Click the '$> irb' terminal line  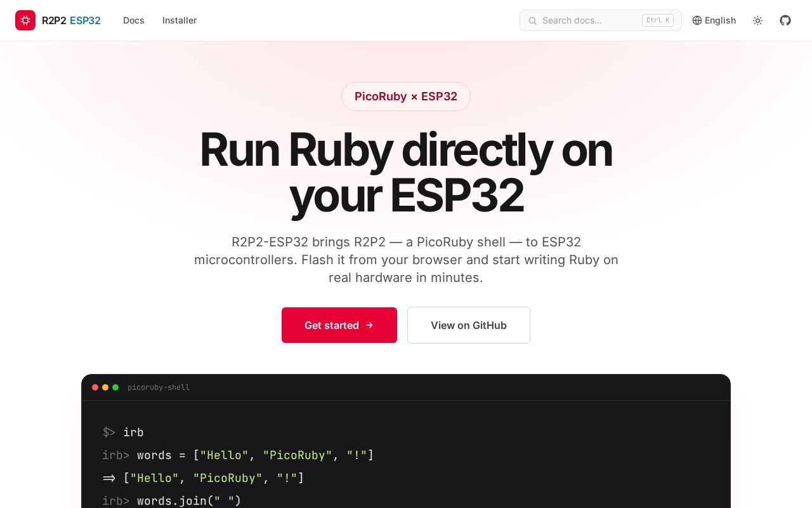point(123,432)
